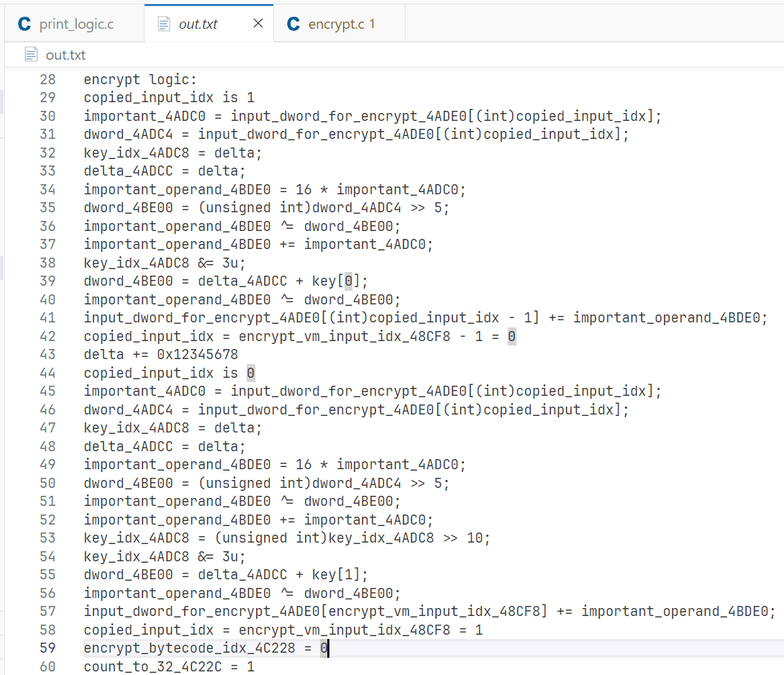Click 'count_to_32_4C22C = 1' line text
This screenshot has height=675, width=784.
point(169,666)
